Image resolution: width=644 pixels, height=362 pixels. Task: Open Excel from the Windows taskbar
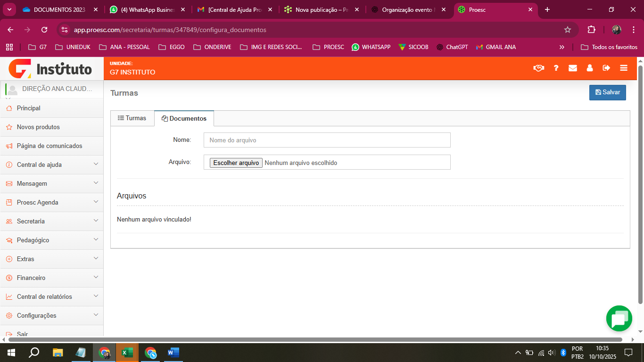(127, 352)
